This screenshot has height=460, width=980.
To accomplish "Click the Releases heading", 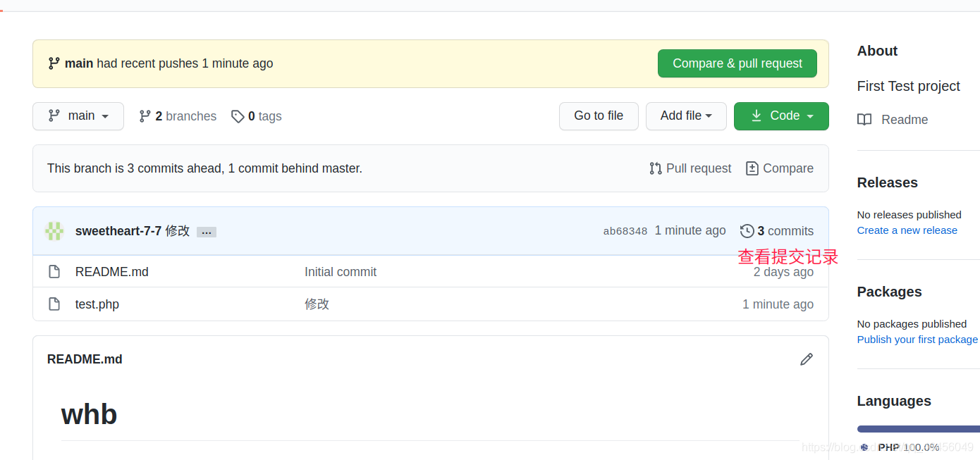I will [x=888, y=182].
